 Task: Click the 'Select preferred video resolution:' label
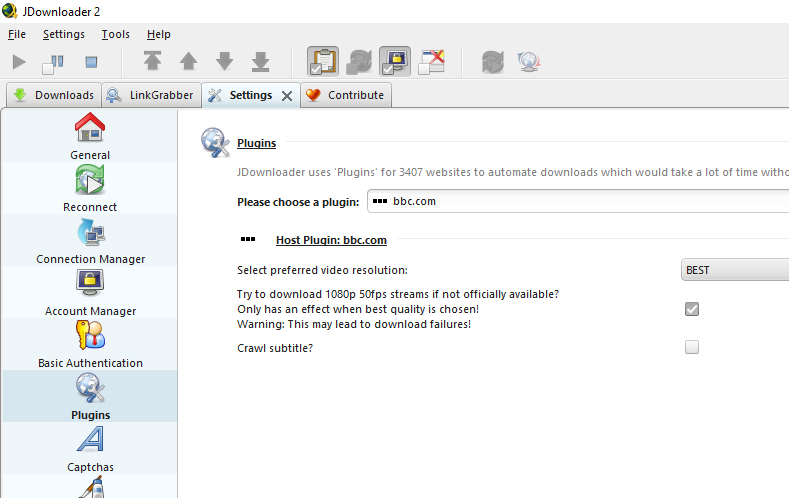point(322,270)
